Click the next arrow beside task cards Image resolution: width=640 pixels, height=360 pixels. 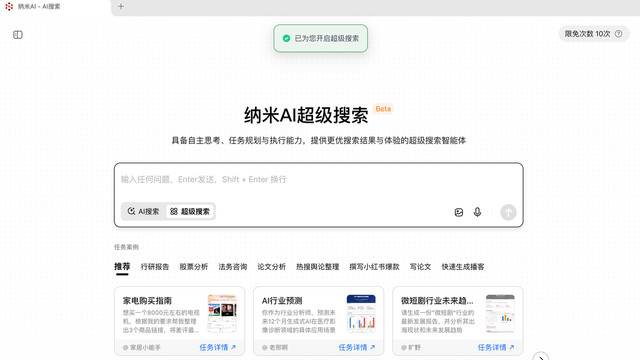(541, 357)
